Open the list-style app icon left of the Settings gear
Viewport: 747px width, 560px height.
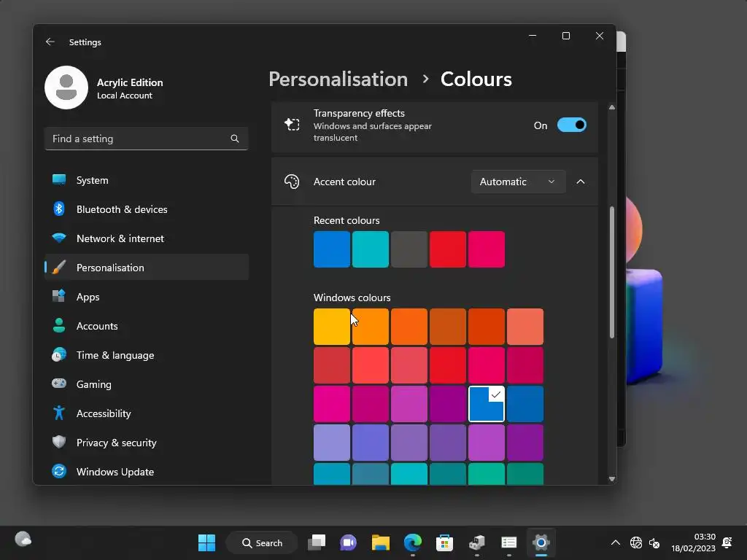click(x=508, y=542)
